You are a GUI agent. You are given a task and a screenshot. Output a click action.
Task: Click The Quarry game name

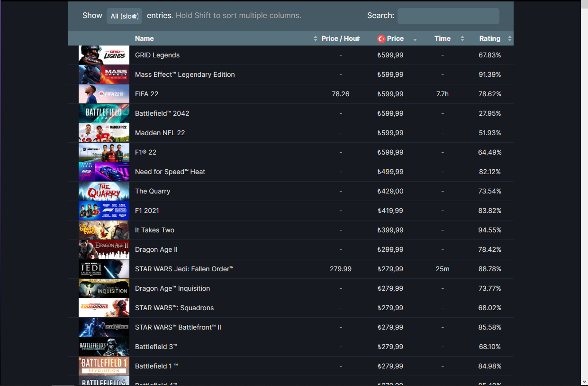(153, 191)
